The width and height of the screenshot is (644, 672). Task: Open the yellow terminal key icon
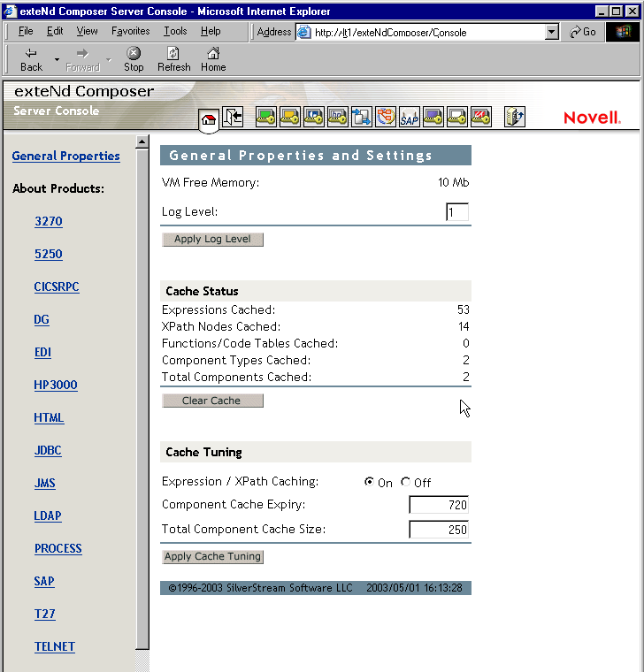pyautogui.click(x=290, y=117)
